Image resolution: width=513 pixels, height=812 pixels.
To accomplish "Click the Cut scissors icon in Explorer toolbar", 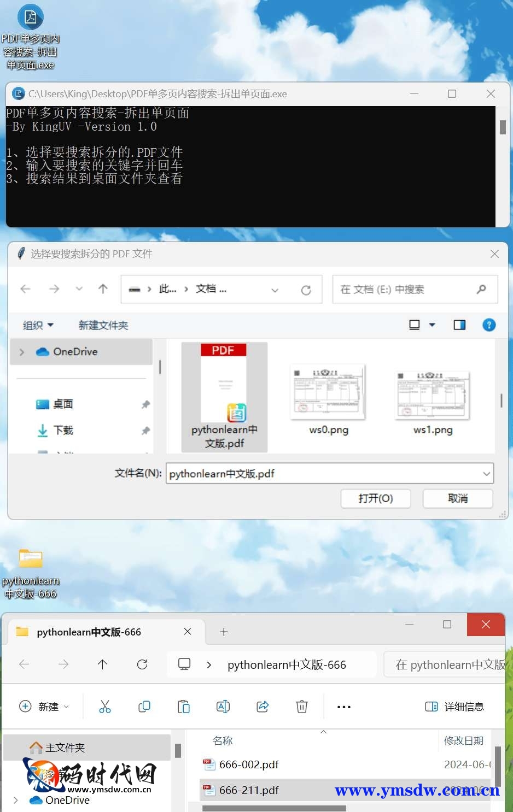I will click(105, 707).
